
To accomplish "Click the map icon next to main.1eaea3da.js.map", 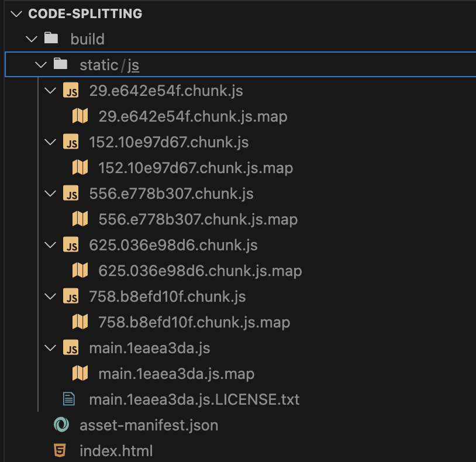I will [80, 373].
